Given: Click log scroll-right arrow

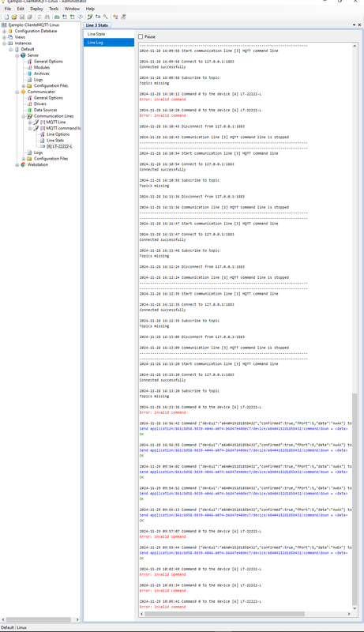Looking at the screenshot, I should pos(349,614).
